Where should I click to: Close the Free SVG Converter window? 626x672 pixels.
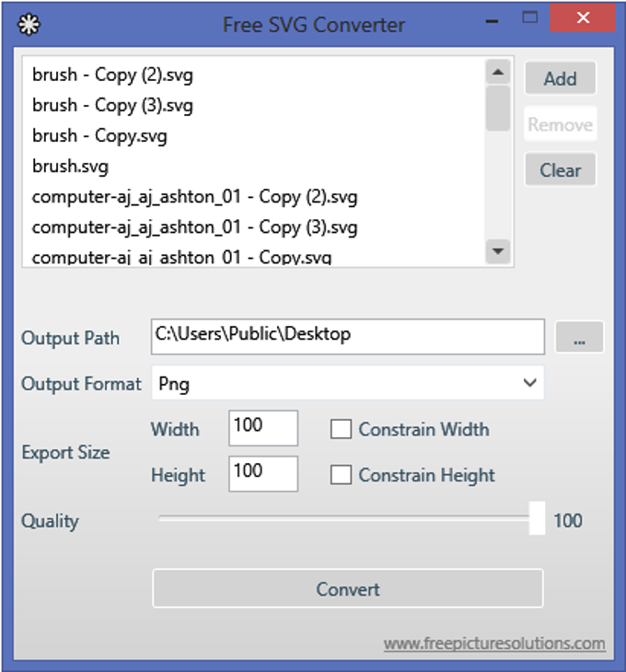[581, 18]
